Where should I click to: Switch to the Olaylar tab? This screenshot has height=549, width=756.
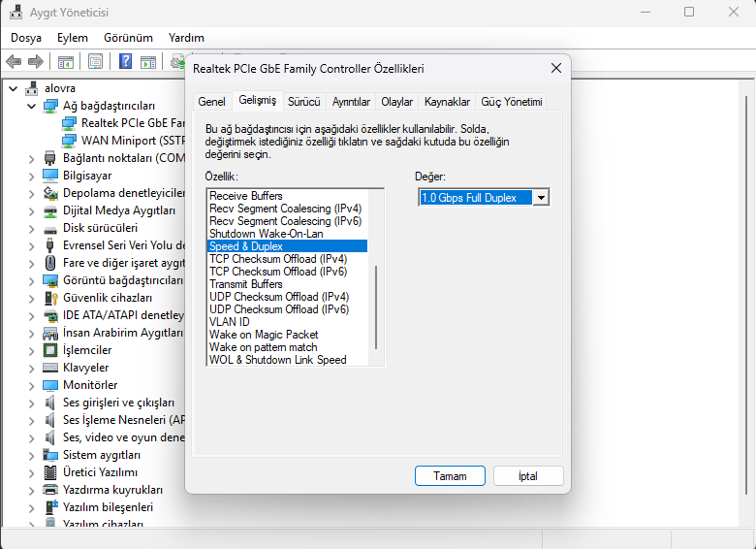pos(396,102)
